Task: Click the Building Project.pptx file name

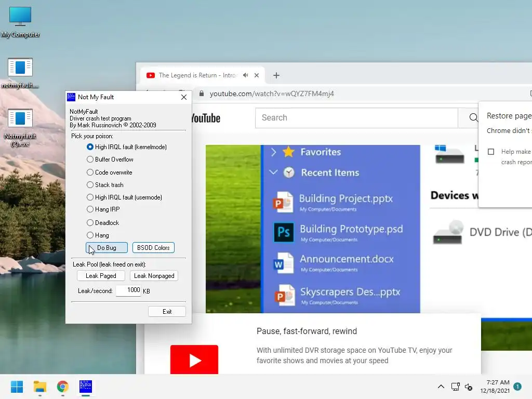Action: pyautogui.click(x=345, y=198)
